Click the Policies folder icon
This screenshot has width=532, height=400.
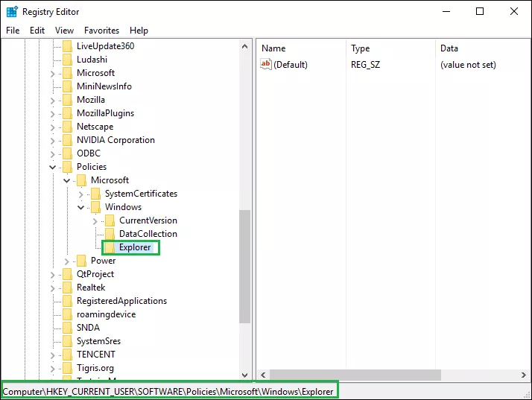tap(68, 167)
